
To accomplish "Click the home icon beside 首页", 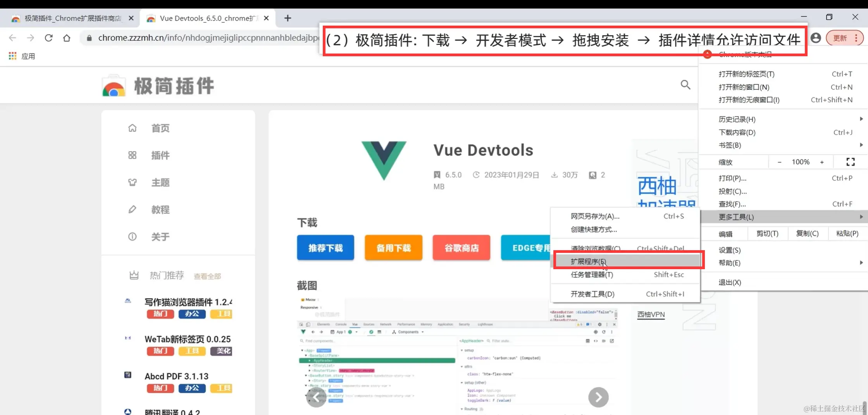I will (133, 128).
